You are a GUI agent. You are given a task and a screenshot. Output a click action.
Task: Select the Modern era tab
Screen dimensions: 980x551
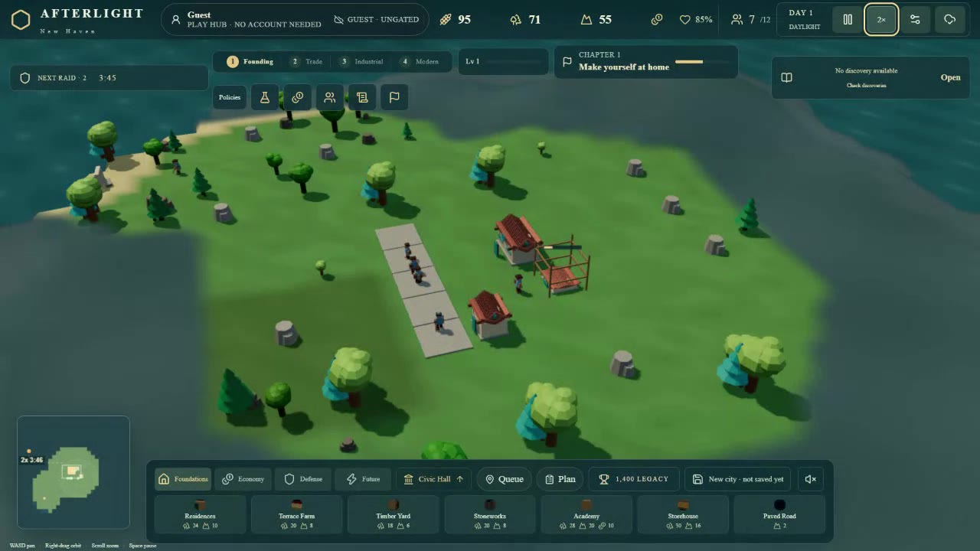coord(420,61)
